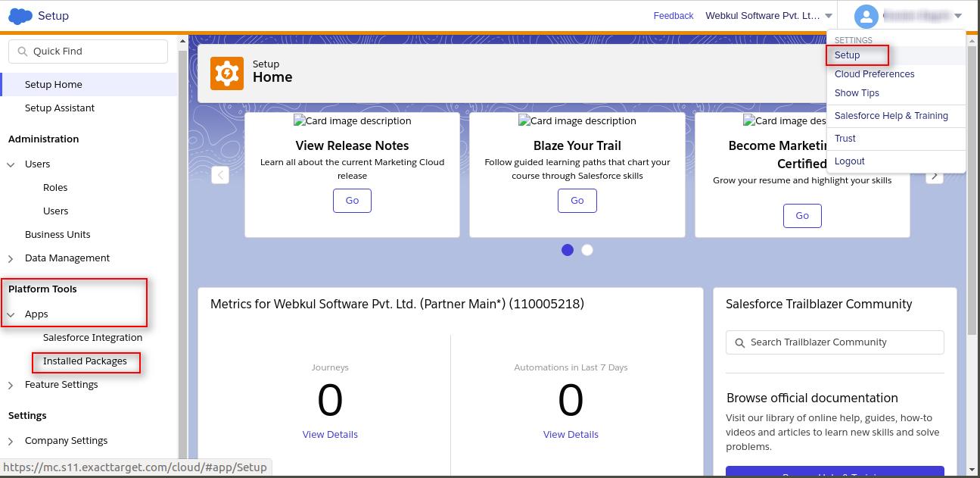The width and height of the screenshot is (980, 478).
Task: Collapse the Apps tree node
Action: pos(11,314)
